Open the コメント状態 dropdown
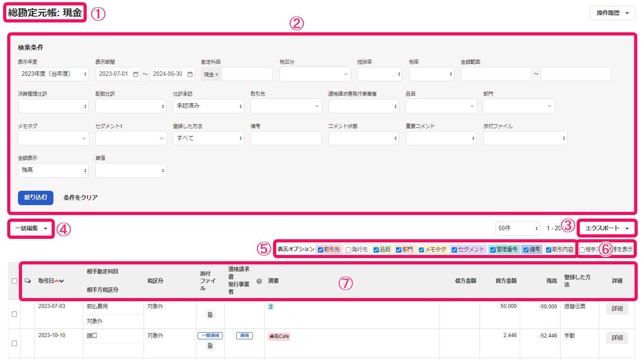This screenshot has width=644, height=360. point(364,138)
